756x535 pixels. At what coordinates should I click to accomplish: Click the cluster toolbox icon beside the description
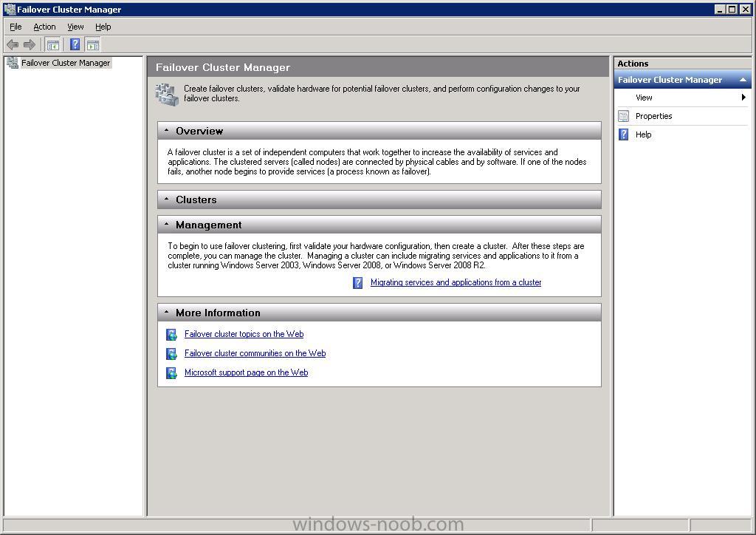[x=167, y=94]
